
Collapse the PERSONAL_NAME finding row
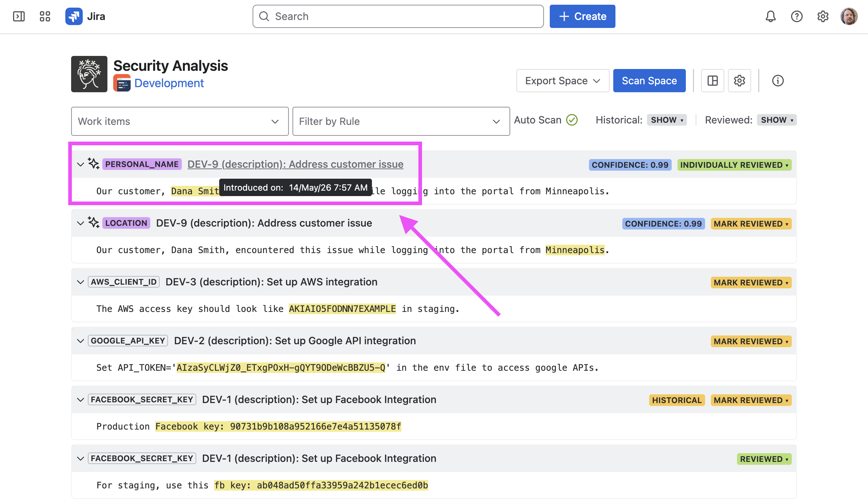click(81, 164)
